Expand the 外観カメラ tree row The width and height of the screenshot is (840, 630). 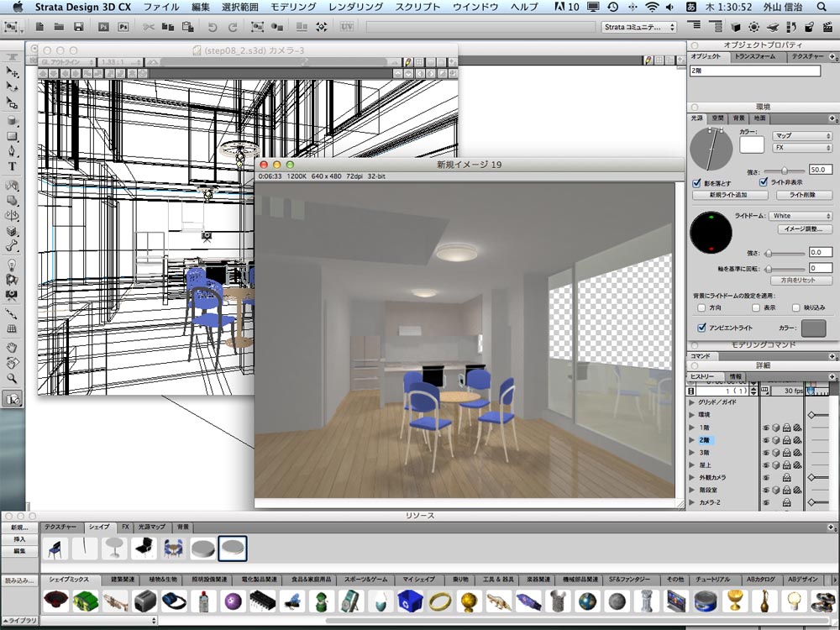pyautogui.click(x=691, y=477)
